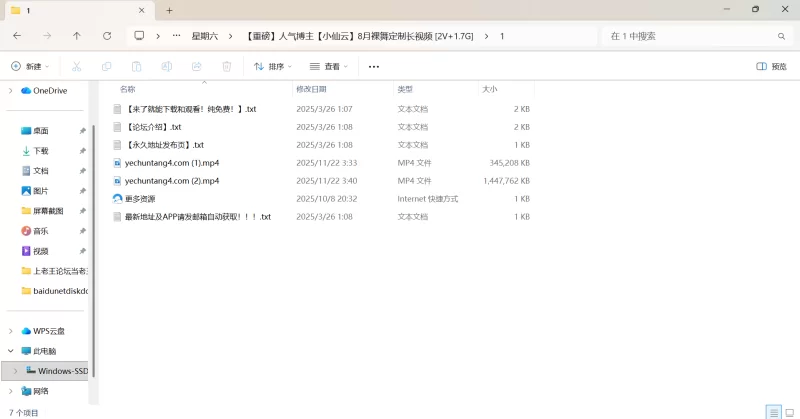The height and width of the screenshot is (419, 800).
Task: Click the New button in toolbar
Action: 28,67
